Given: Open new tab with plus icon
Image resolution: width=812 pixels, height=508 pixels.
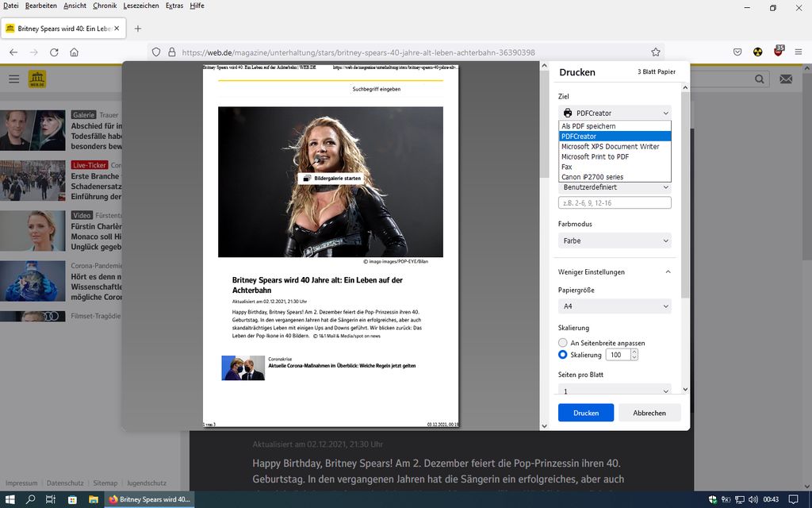Looking at the screenshot, I should click(138, 29).
